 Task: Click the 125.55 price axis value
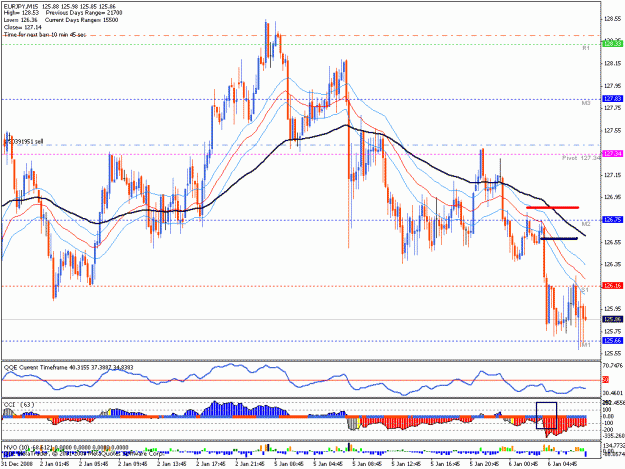(613, 353)
